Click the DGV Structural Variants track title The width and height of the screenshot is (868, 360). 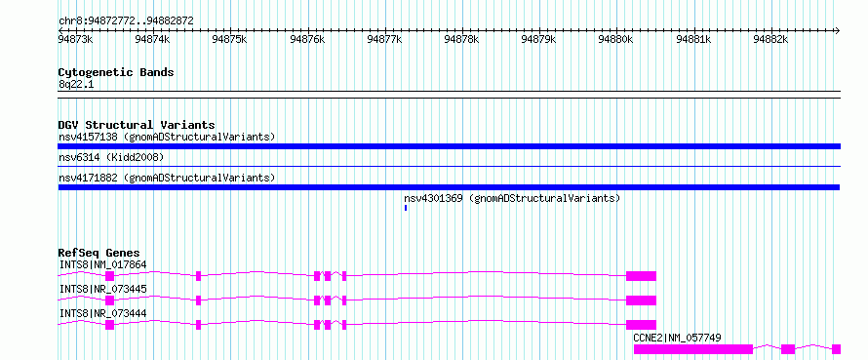coord(137,125)
